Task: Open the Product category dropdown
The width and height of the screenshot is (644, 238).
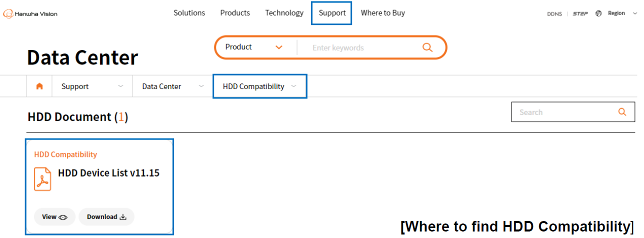Action: (254, 47)
